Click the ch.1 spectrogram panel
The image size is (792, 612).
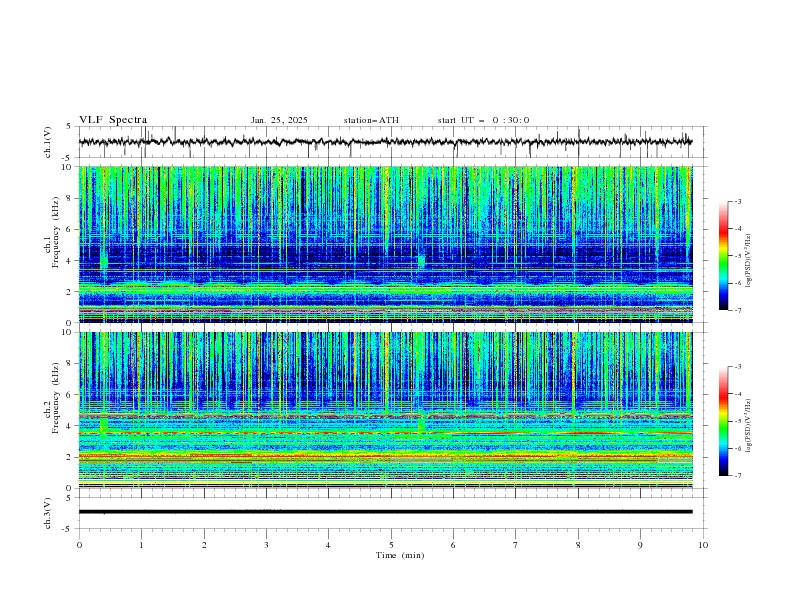385,244
